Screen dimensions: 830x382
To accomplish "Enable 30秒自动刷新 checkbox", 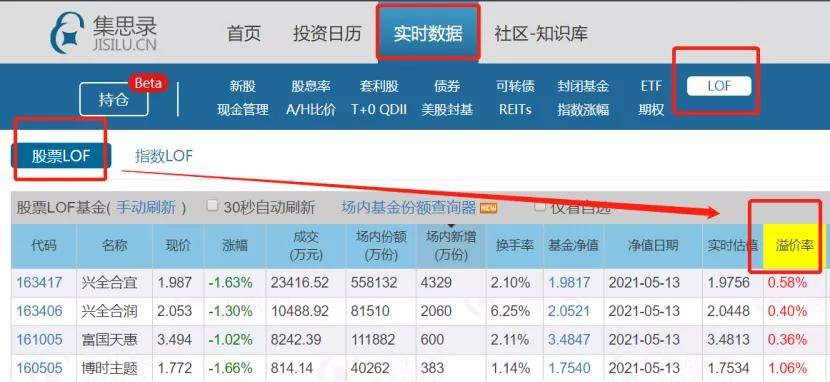I will click(x=213, y=206).
